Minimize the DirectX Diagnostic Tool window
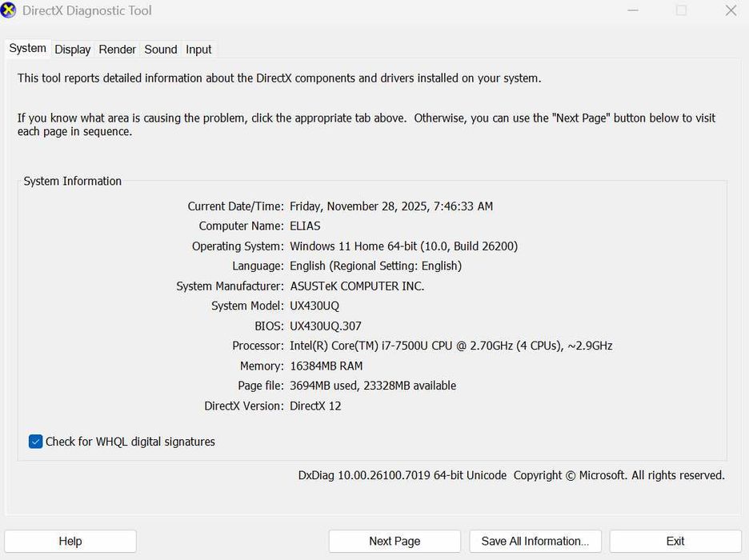 click(632, 11)
